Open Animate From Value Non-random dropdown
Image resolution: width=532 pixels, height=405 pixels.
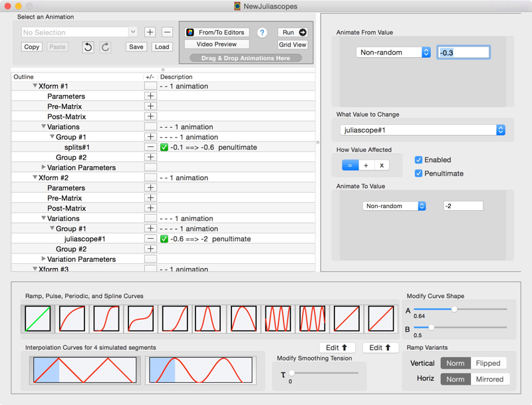tap(393, 53)
